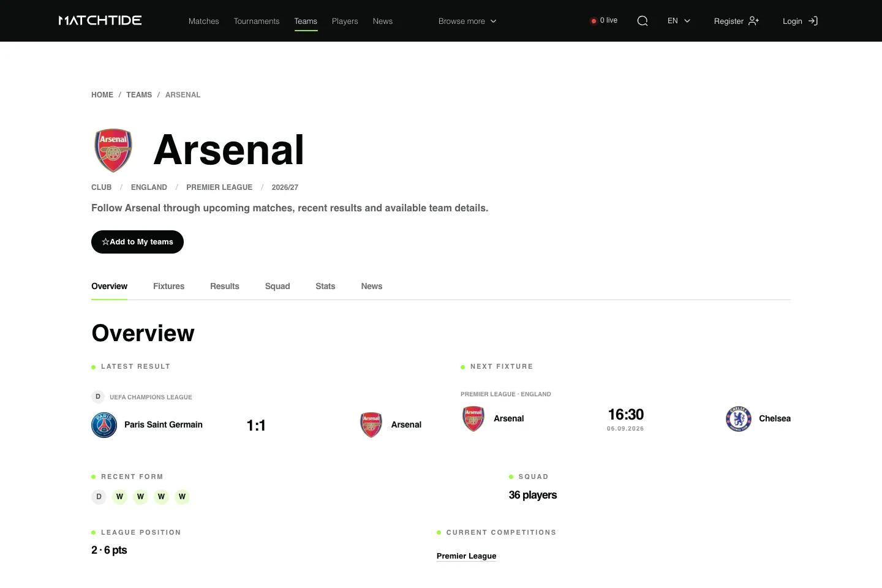Viewport: 882px width, 588px height.
Task: Switch to the Results tab
Action: [225, 286]
